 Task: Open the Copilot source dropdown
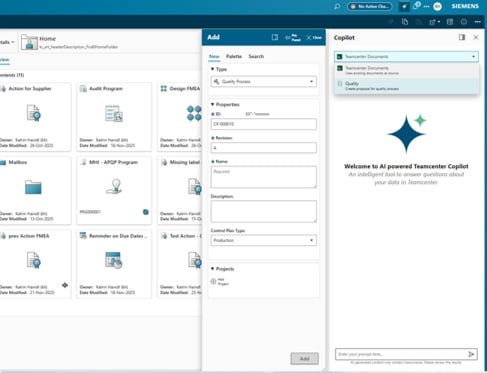(x=406, y=57)
